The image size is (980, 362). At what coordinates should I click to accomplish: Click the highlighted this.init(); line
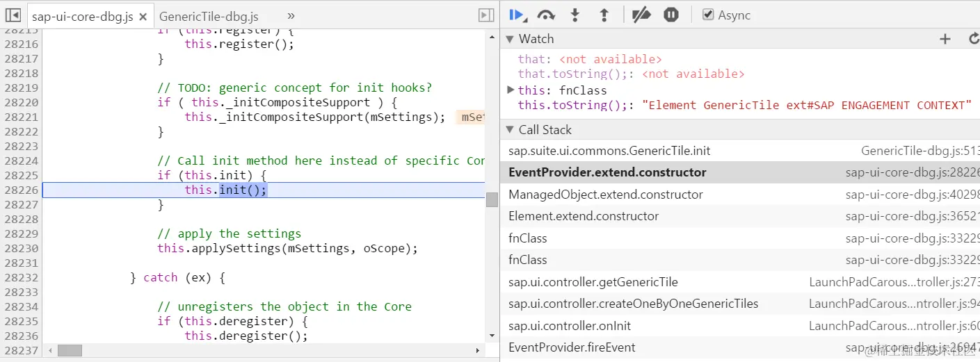pos(264,190)
